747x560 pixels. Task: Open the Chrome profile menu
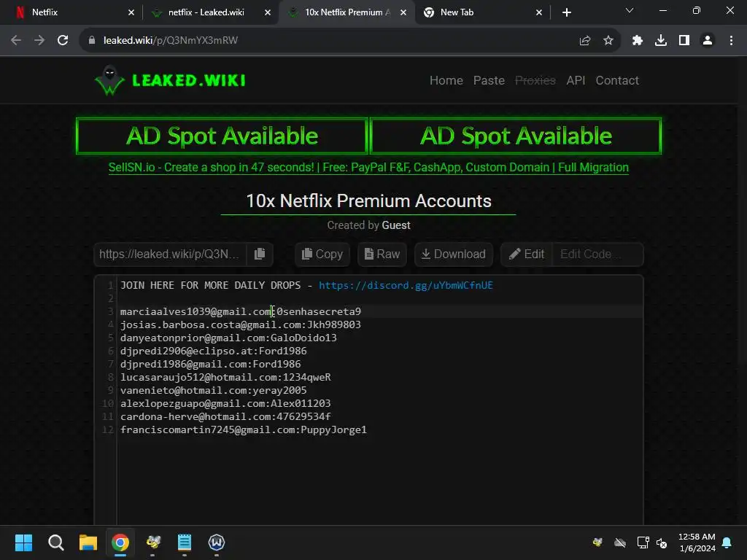click(x=708, y=41)
